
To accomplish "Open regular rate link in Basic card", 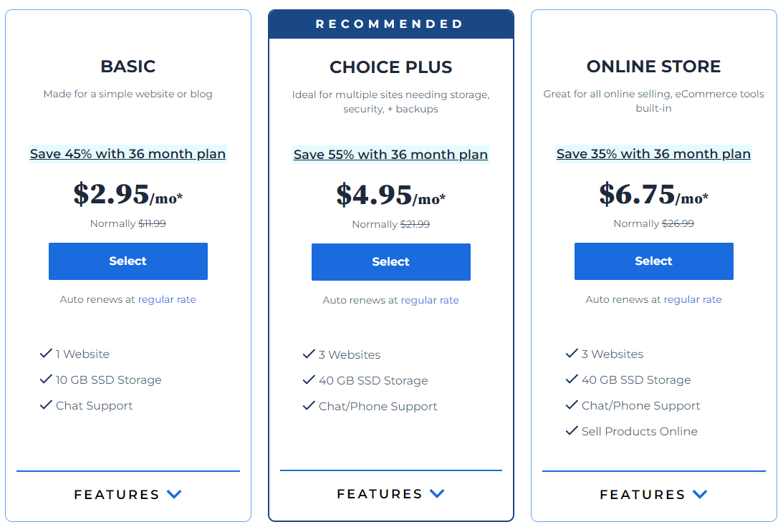I will [x=167, y=299].
